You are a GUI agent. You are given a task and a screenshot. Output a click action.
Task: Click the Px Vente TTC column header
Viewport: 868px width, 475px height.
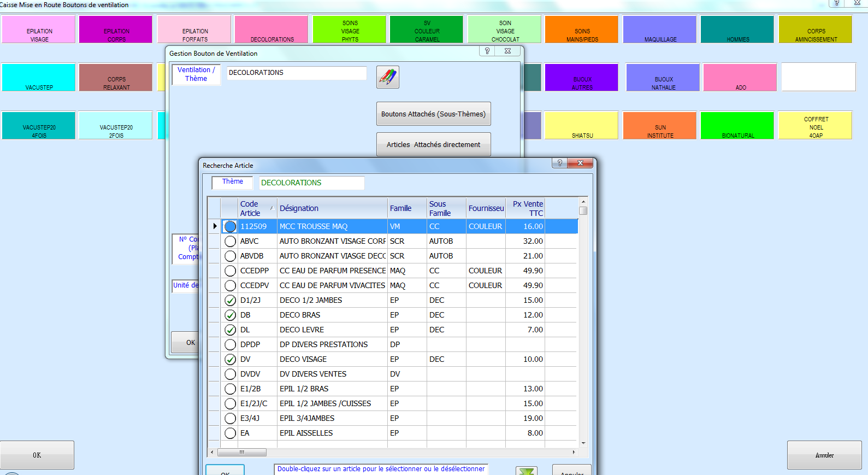[x=525, y=208]
